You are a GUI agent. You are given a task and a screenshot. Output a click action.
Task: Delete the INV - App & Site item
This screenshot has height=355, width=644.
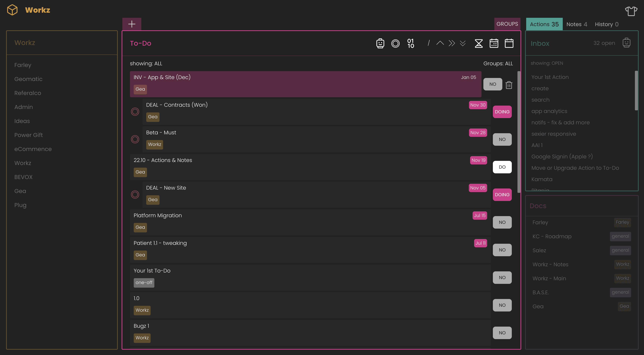(x=509, y=85)
